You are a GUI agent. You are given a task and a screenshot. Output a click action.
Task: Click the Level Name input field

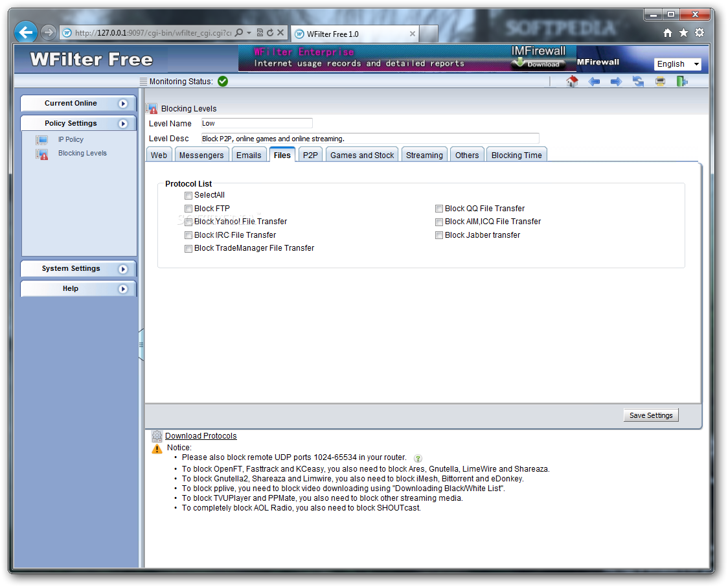[256, 123]
